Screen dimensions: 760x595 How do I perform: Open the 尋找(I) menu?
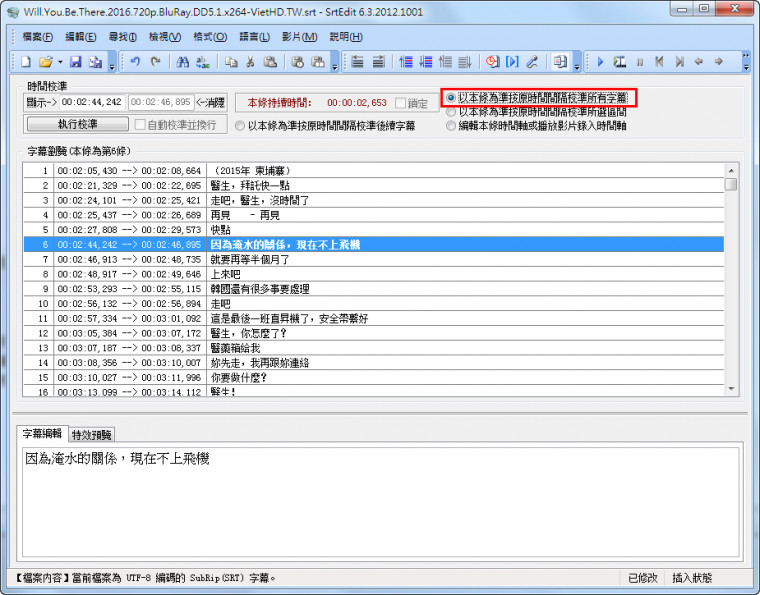[x=123, y=37]
